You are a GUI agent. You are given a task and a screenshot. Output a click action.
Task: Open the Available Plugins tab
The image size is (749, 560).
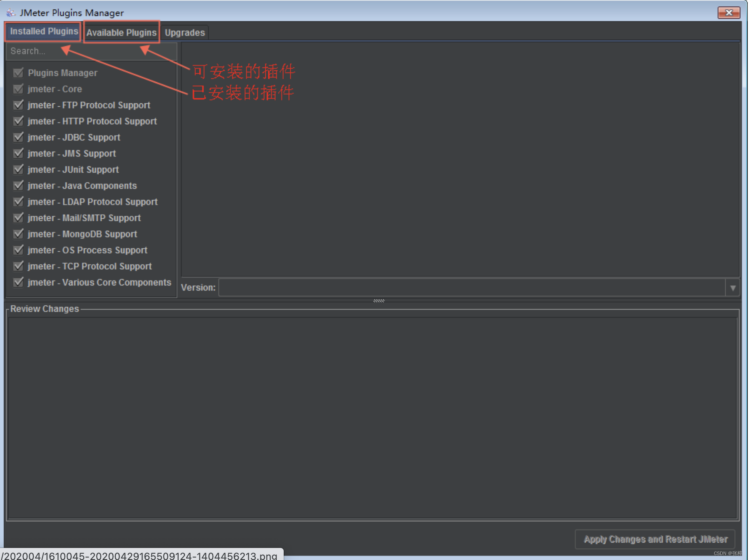point(121,32)
